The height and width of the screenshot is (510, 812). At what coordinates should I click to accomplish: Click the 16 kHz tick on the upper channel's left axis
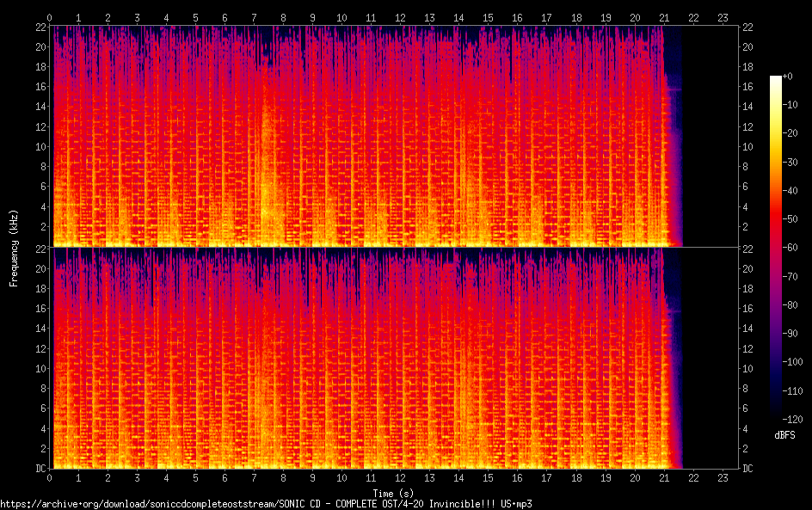click(x=40, y=87)
